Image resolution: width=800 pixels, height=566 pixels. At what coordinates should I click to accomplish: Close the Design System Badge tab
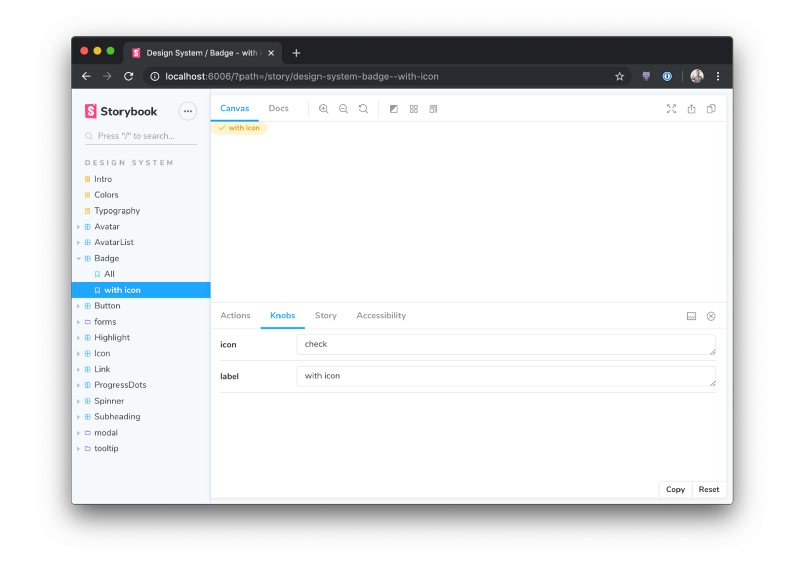coord(271,53)
